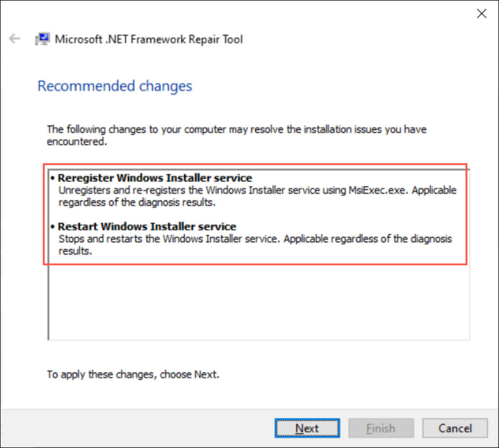Click the 'To apply these changes, choose Next' text
Image resolution: width=499 pixels, height=448 pixels.
[x=133, y=374]
